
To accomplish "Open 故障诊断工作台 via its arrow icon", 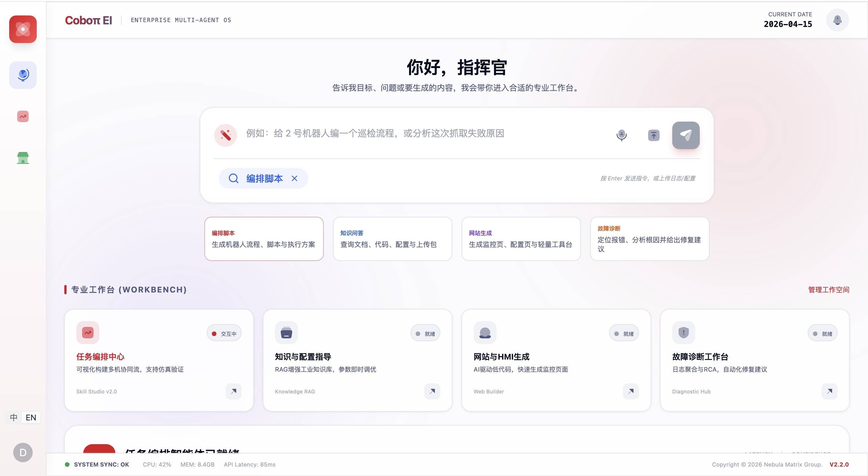I will [x=830, y=391].
